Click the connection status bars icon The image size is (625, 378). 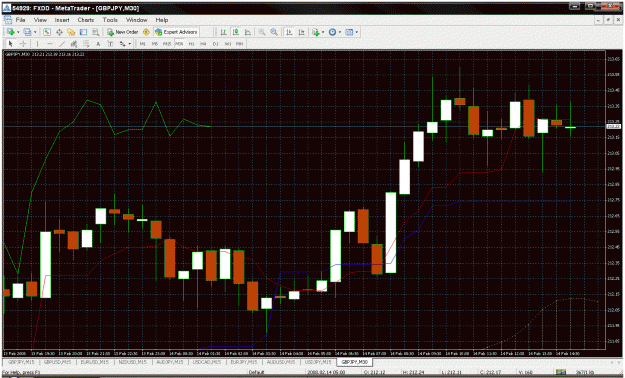561,372
